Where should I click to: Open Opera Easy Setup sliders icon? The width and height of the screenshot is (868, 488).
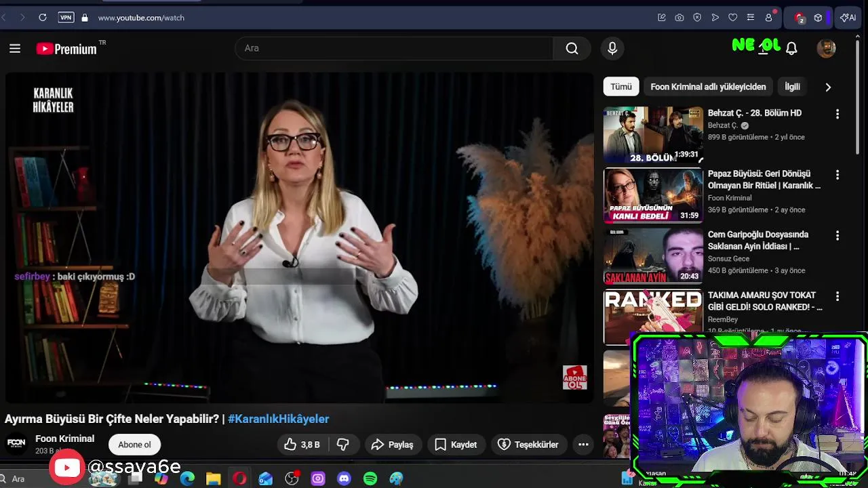coord(750,18)
